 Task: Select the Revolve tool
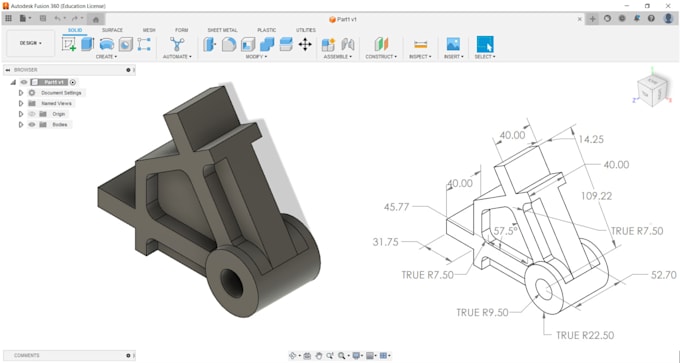(x=107, y=44)
